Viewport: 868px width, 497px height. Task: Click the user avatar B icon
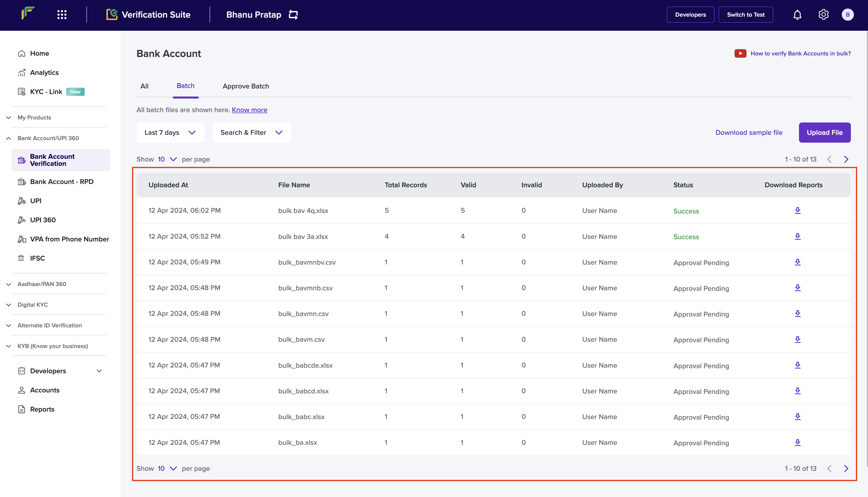[848, 15]
